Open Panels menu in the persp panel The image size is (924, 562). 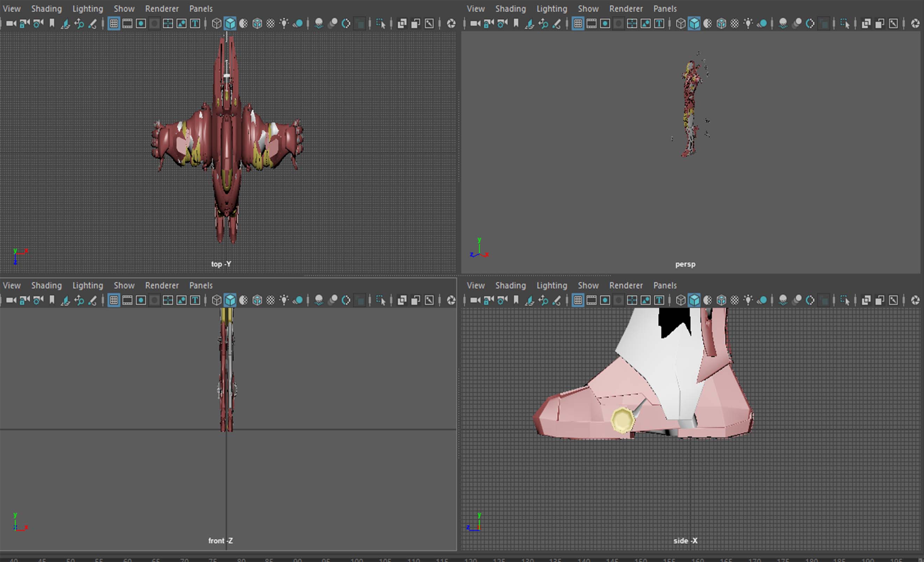pyautogui.click(x=665, y=9)
